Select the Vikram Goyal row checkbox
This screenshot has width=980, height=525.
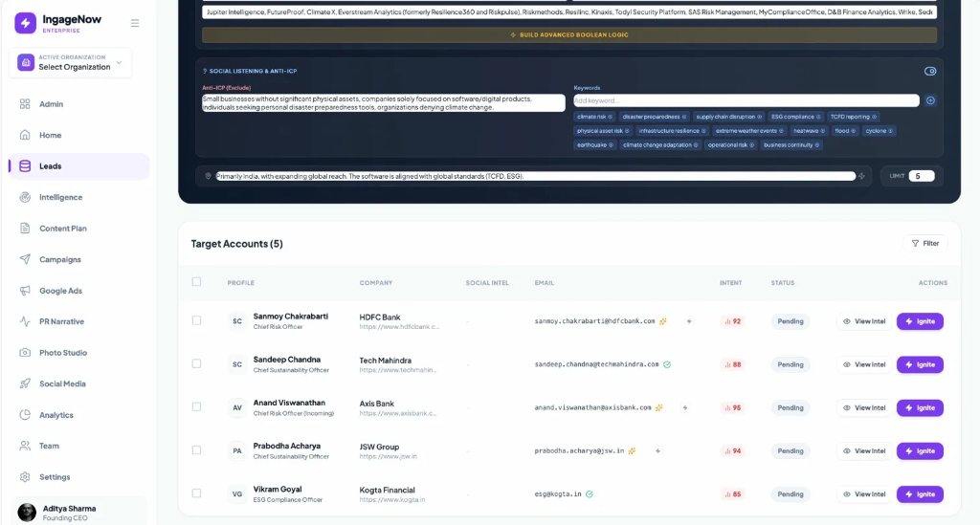(x=197, y=493)
